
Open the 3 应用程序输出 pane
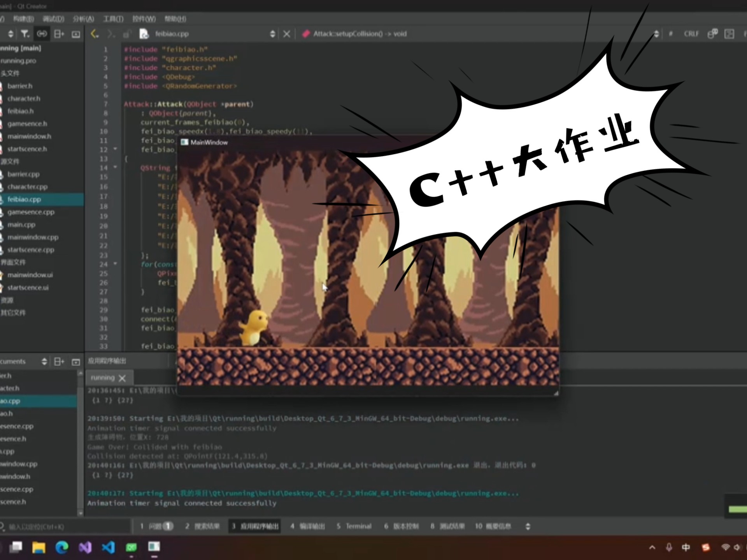pos(255,527)
